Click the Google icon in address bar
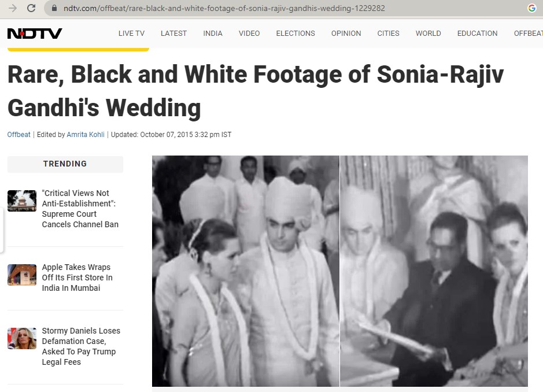The width and height of the screenshot is (543, 392). (x=531, y=8)
